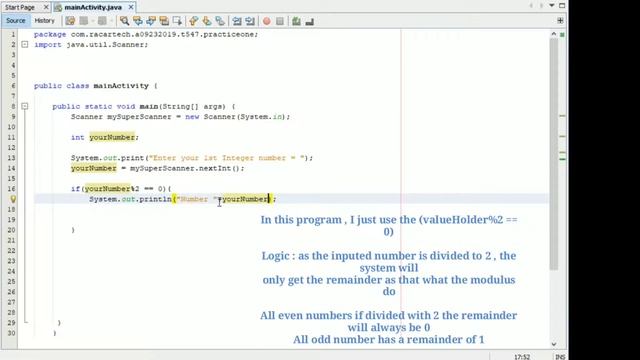Image resolution: width=640 pixels, height=360 pixels.
Task: Switch to History view
Action: [x=44, y=20]
